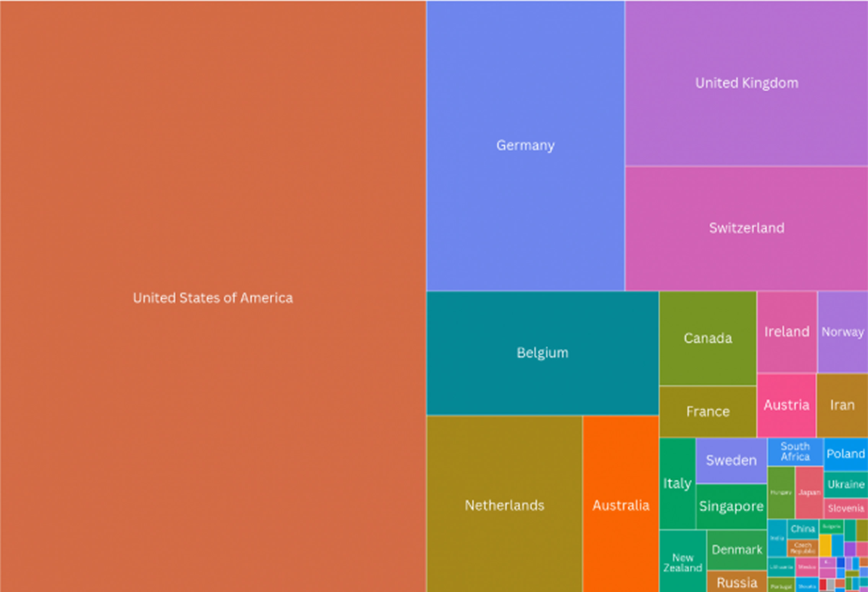Select the hot-pink Austria block
Screen dimensions: 868x592
coord(786,405)
